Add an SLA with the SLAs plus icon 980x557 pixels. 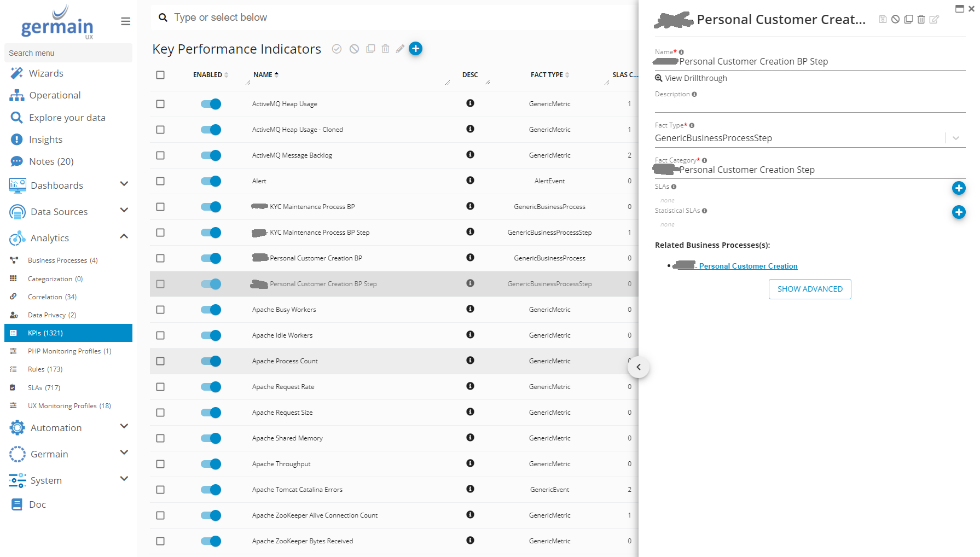[958, 188]
